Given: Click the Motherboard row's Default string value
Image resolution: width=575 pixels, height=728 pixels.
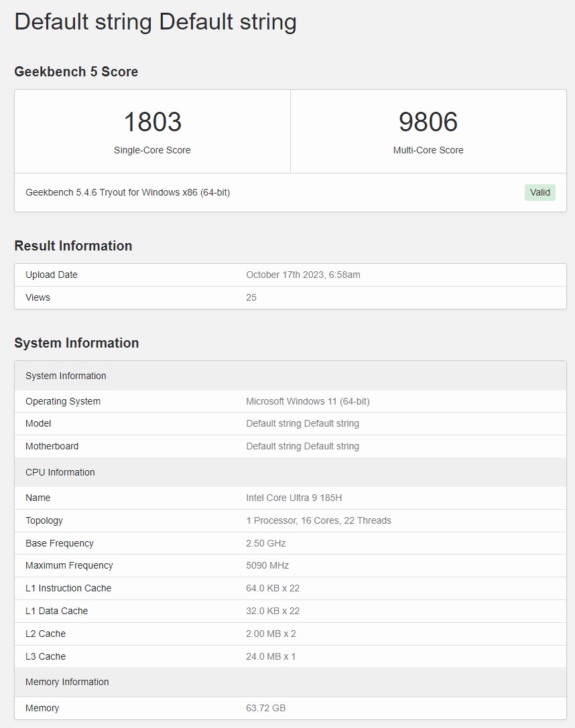Looking at the screenshot, I should pos(302,446).
